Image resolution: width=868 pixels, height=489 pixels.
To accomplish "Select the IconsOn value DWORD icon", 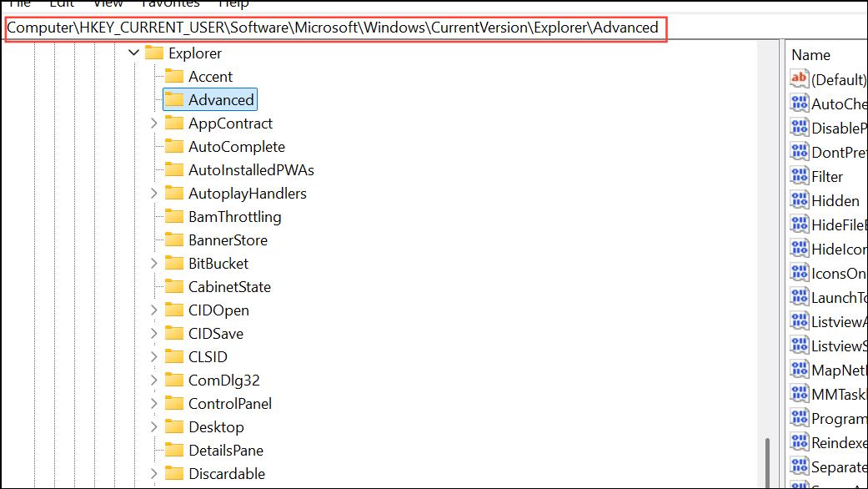I will 799,273.
